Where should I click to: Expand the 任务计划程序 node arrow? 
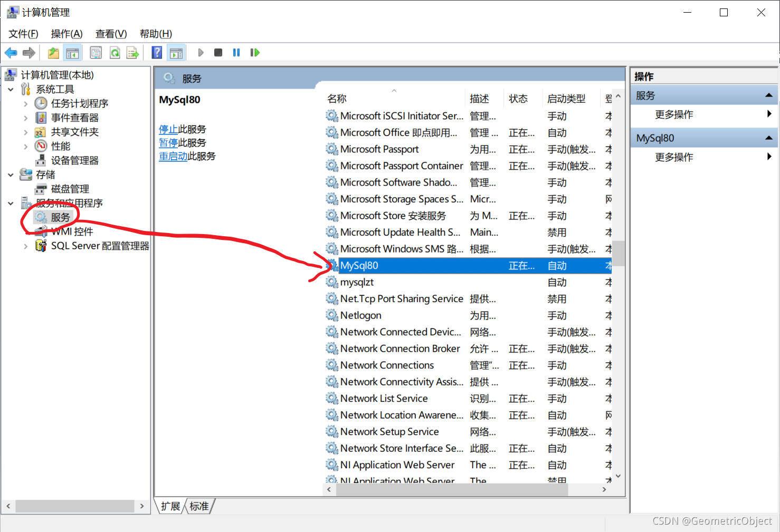point(25,103)
